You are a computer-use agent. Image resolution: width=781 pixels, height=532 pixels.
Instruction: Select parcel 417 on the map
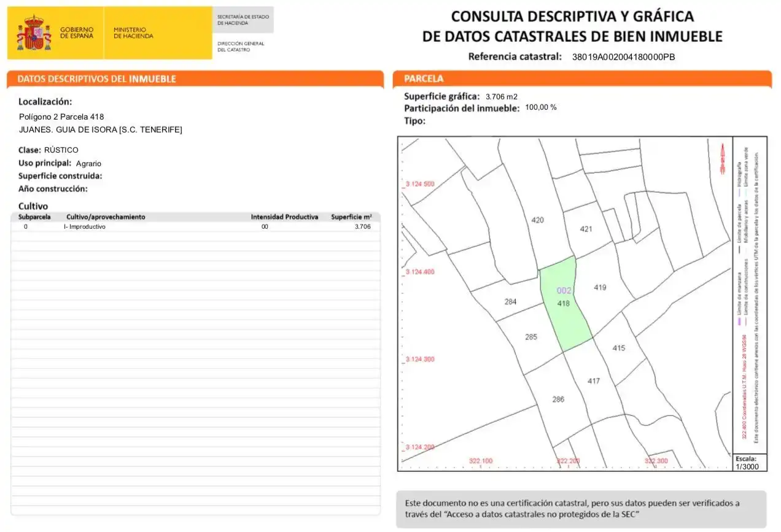pyautogui.click(x=593, y=381)
